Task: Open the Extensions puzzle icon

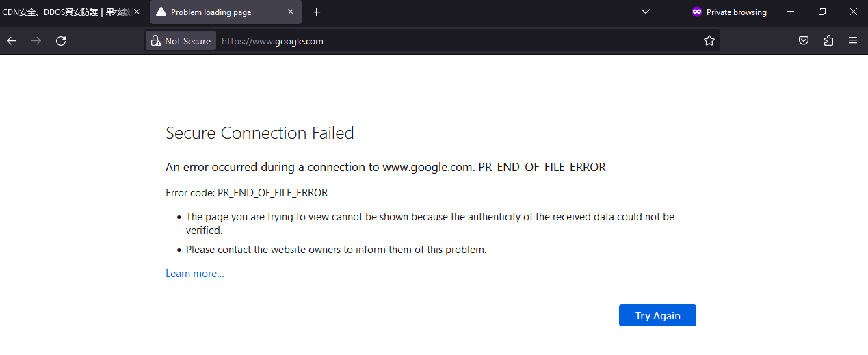Action: click(828, 41)
